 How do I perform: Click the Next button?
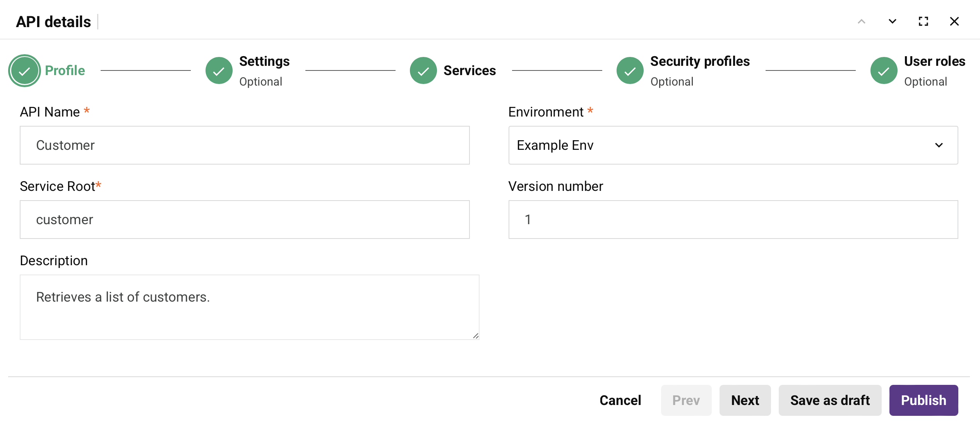pyautogui.click(x=745, y=400)
